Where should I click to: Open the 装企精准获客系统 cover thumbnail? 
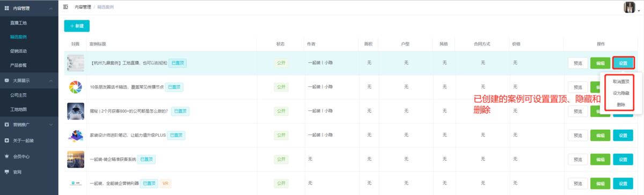click(x=75, y=159)
